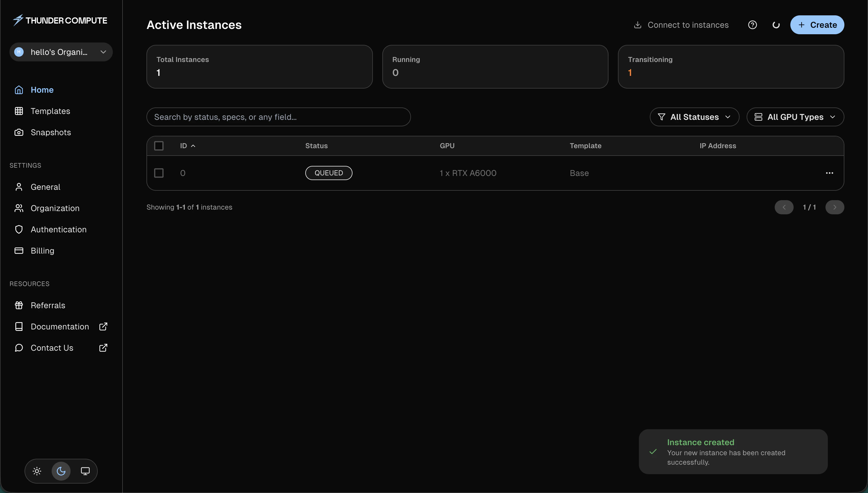The width and height of the screenshot is (868, 493).
Task: Click the external link icon beside Contact Us
Action: click(103, 348)
